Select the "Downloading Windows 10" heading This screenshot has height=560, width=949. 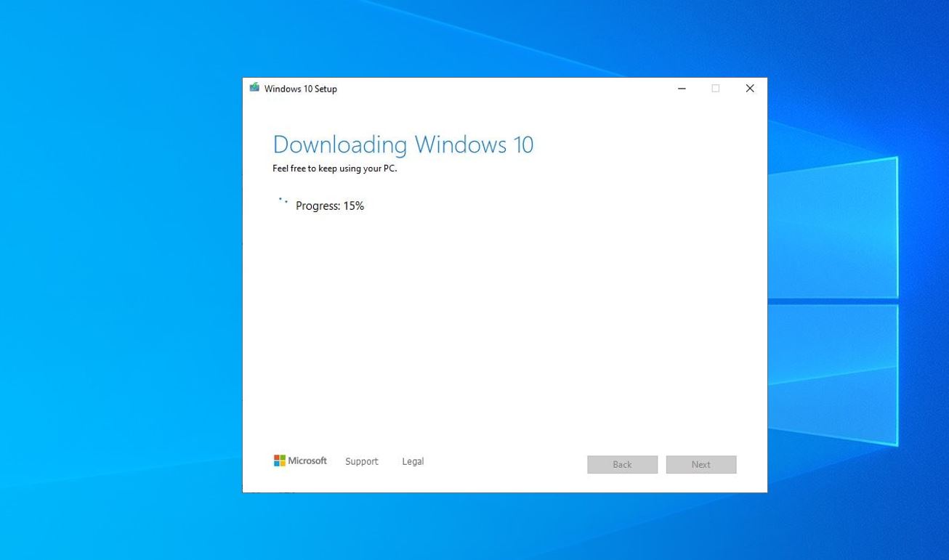coord(403,144)
